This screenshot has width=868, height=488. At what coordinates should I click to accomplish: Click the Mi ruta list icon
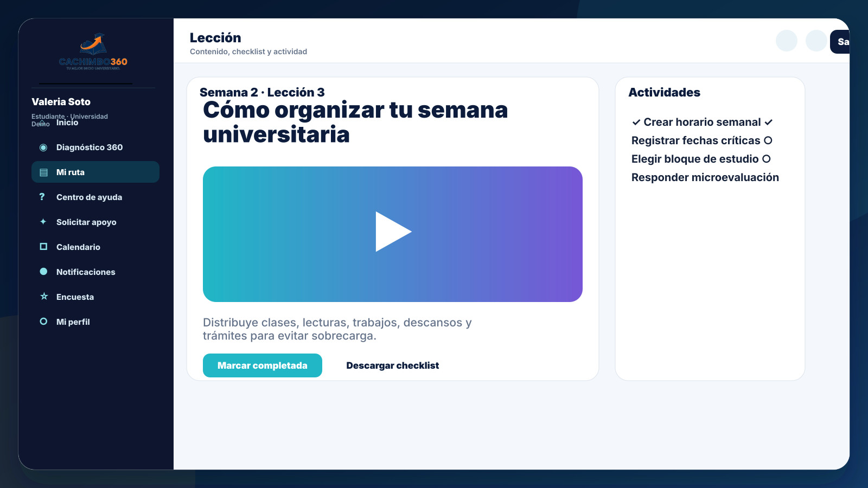click(x=43, y=172)
